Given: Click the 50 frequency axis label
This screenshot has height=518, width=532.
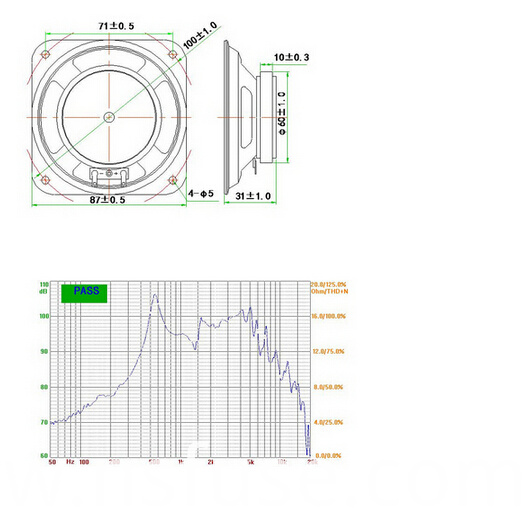Looking at the screenshot, I should (x=52, y=462).
